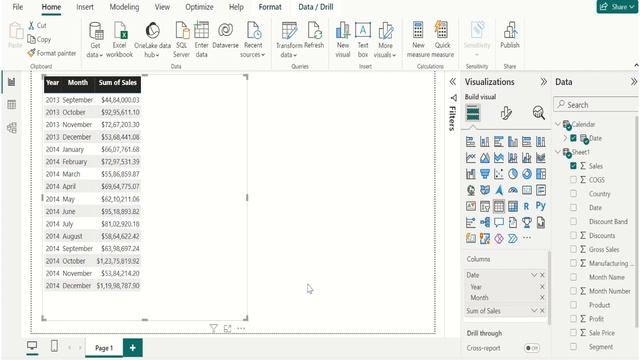Collapse the Calendar table
The height and width of the screenshot is (360, 640).
click(x=558, y=124)
